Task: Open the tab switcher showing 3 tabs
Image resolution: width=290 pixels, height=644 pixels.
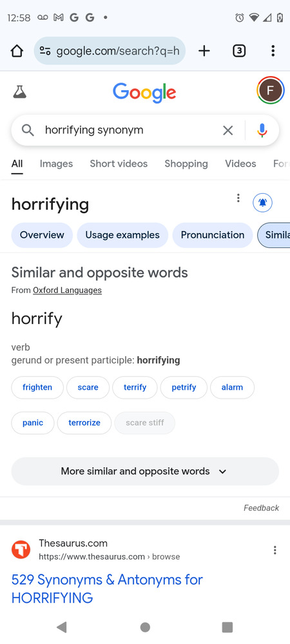Action: click(239, 51)
